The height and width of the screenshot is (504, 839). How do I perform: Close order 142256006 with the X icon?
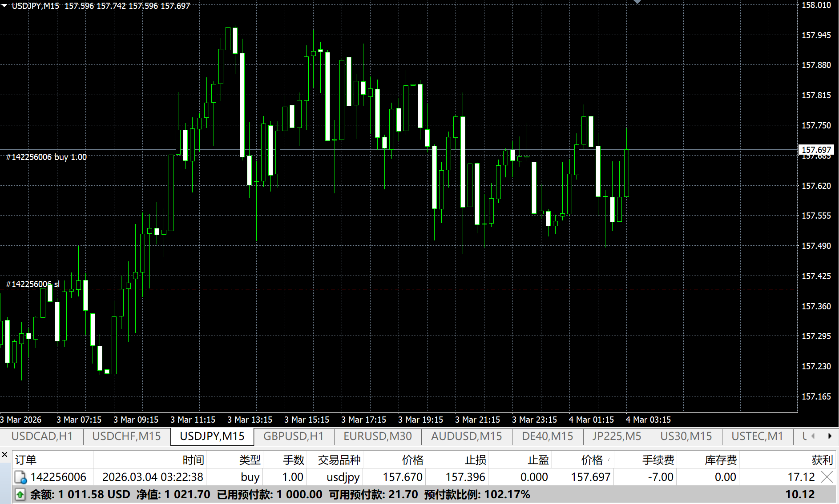click(827, 477)
